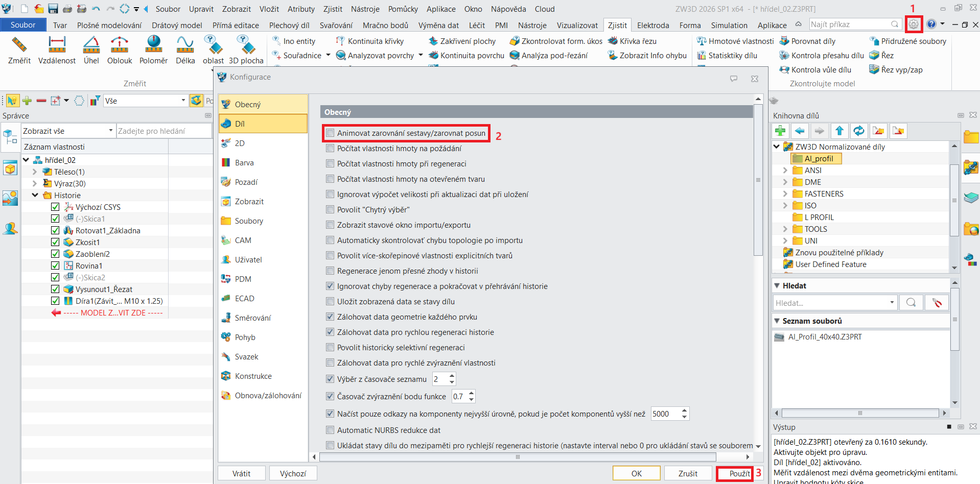Click the green plus icon in Knihovna dílů

(x=780, y=131)
